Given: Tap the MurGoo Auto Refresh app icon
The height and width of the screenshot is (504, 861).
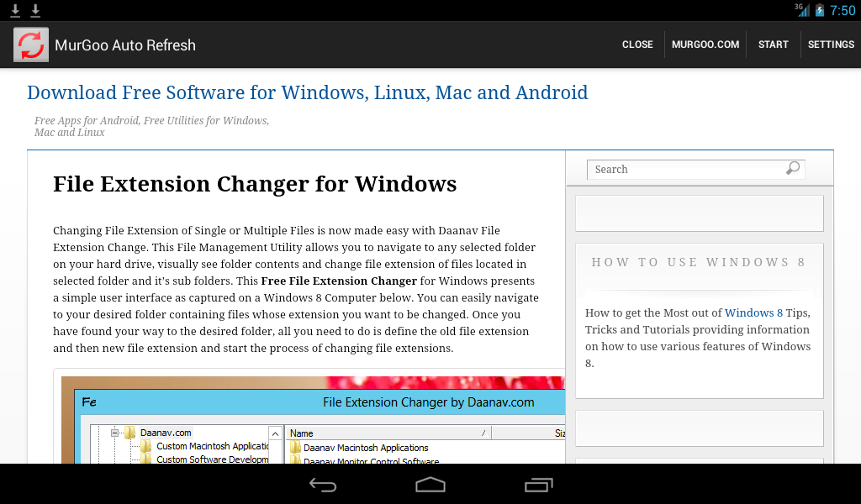Looking at the screenshot, I should pyautogui.click(x=31, y=45).
